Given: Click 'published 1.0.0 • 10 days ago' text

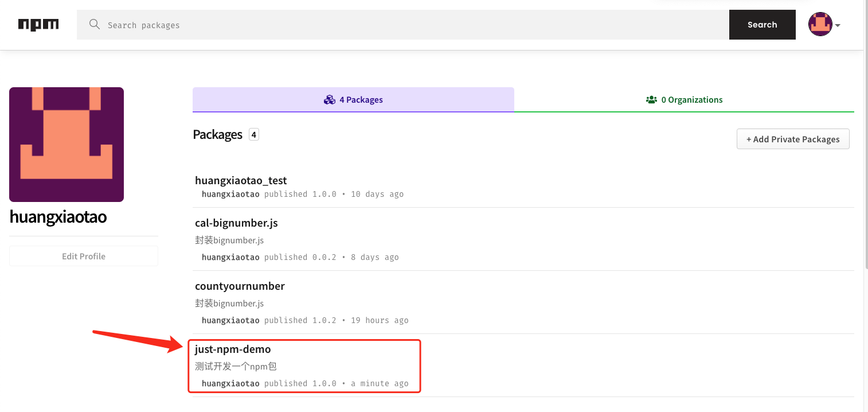Looking at the screenshot, I should 334,194.
